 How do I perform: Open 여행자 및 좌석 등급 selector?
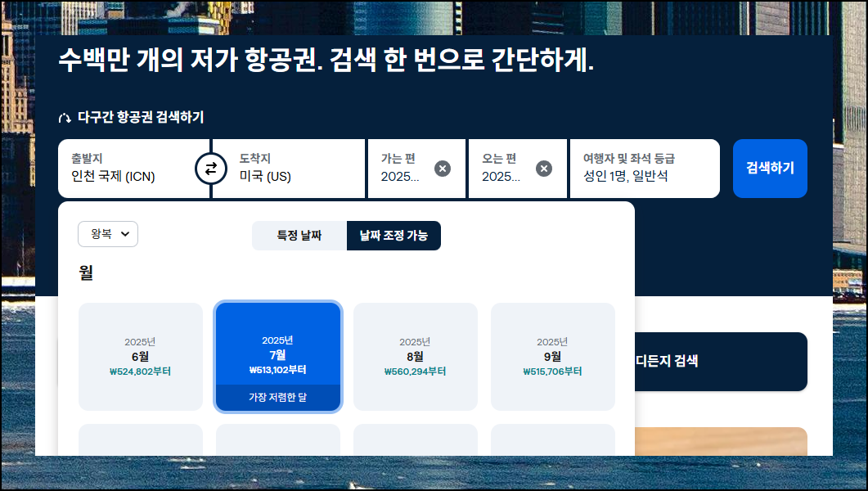click(x=645, y=169)
